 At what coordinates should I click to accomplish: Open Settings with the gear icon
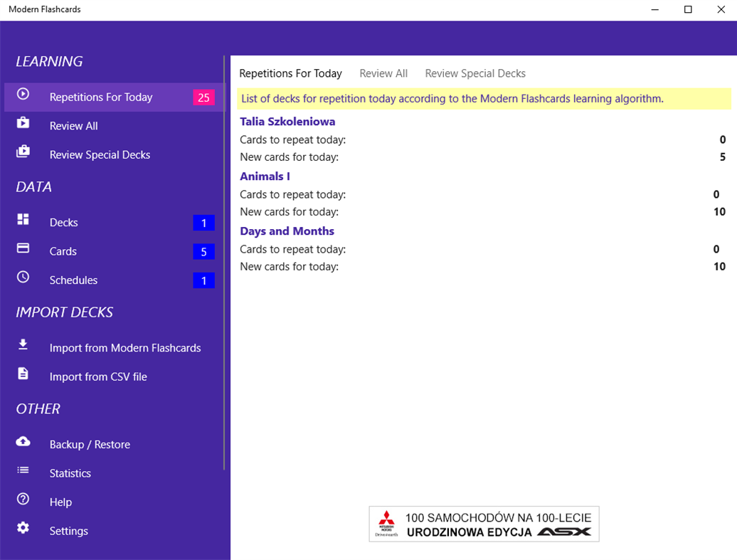point(22,528)
